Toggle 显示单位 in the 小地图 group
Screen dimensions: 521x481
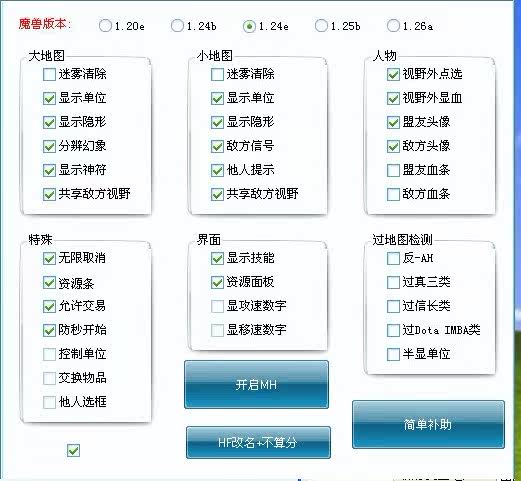pyautogui.click(x=217, y=98)
